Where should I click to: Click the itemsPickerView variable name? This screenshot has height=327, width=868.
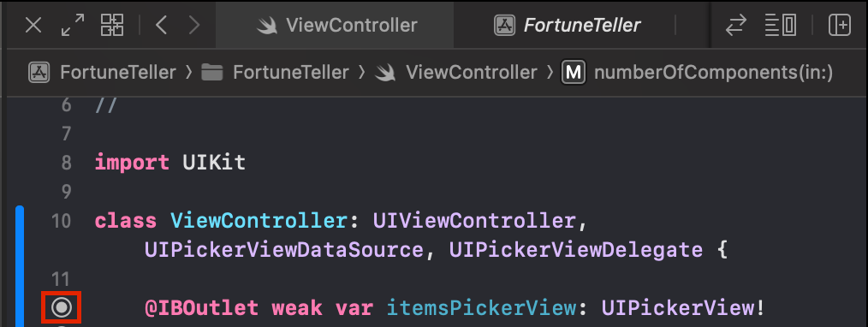[482, 308]
